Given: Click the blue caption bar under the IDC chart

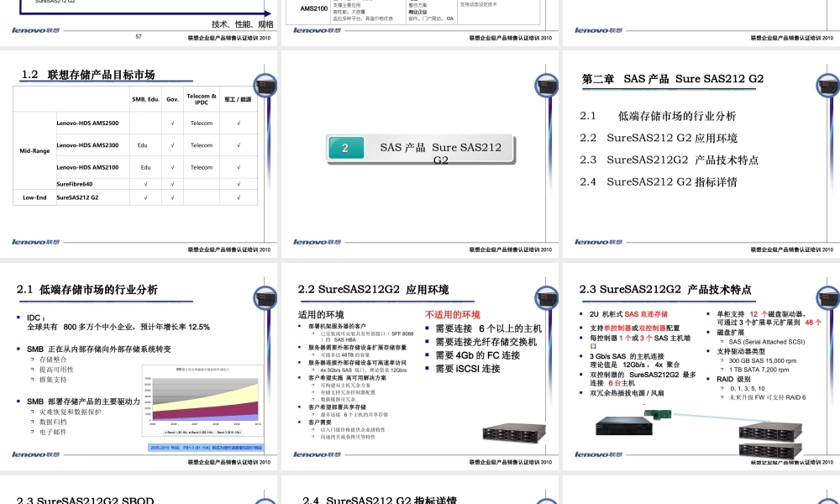Looking at the screenshot, I should pos(206,447).
